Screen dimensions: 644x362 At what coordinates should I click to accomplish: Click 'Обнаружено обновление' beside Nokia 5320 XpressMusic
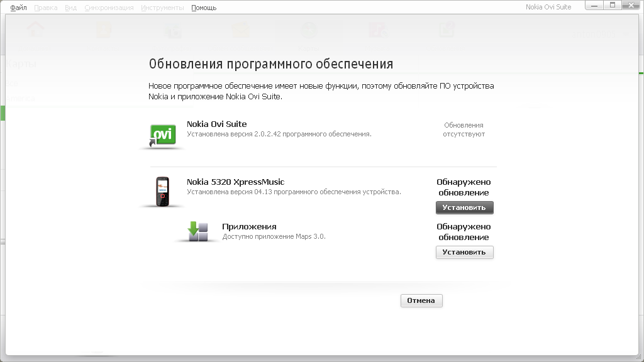point(464,187)
